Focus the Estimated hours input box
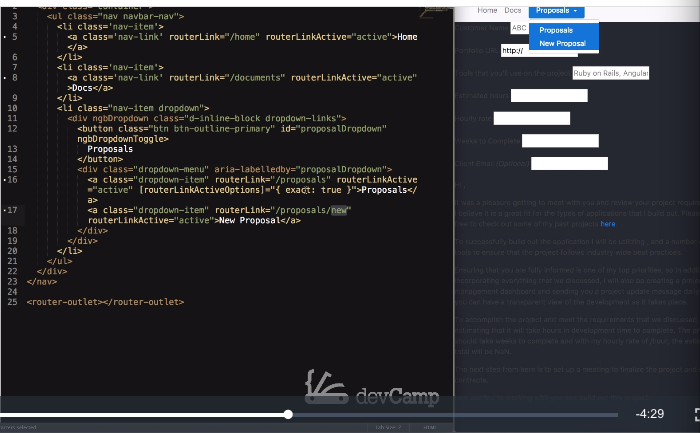The image size is (700, 433). click(549, 96)
